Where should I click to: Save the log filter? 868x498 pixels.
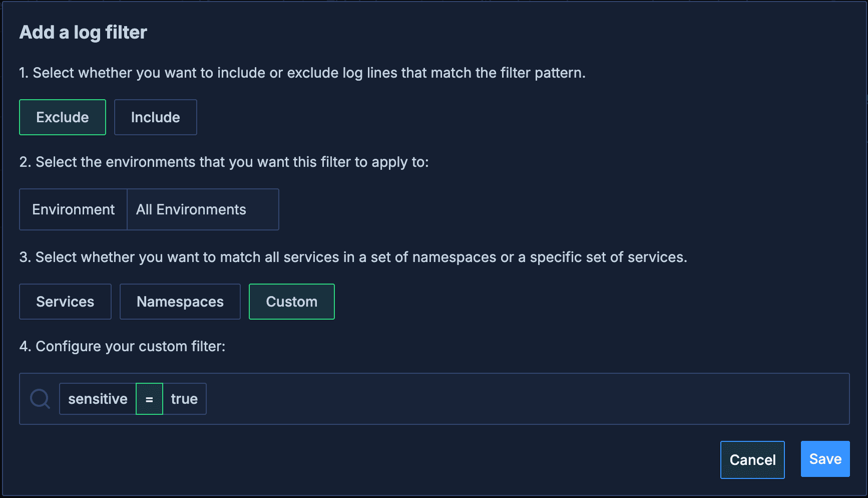coord(825,459)
